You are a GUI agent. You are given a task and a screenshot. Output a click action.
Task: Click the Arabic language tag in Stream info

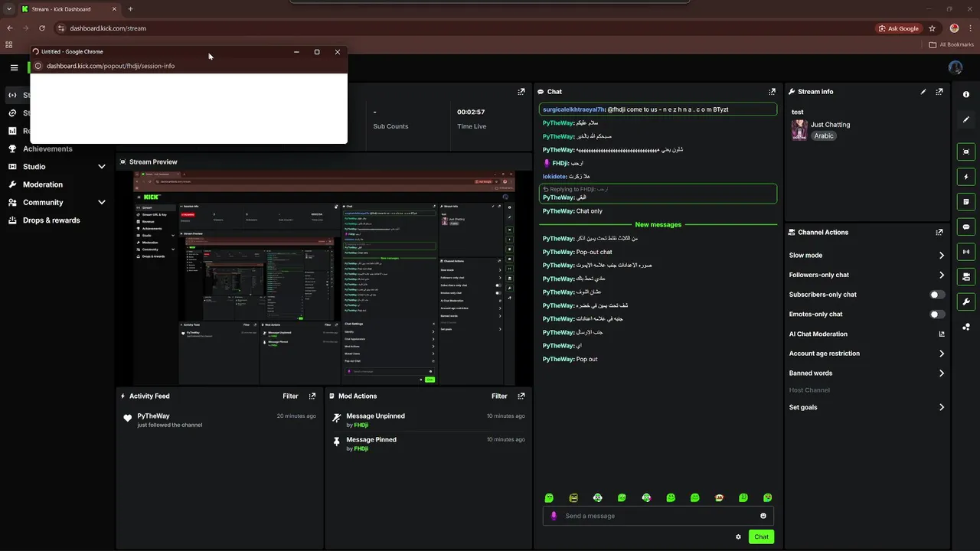click(823, 136)
